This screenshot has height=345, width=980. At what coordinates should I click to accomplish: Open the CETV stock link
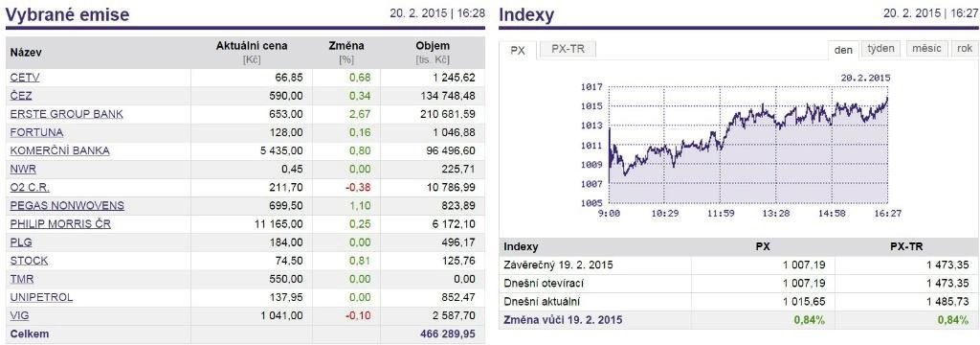[x=25, y=78]
